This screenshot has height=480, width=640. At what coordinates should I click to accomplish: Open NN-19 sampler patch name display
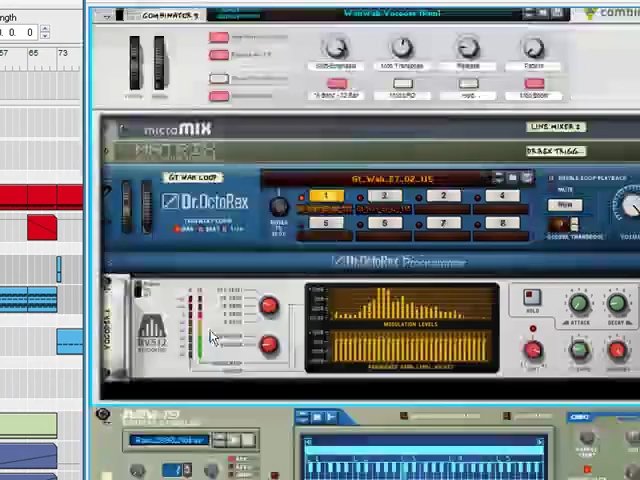169,440
